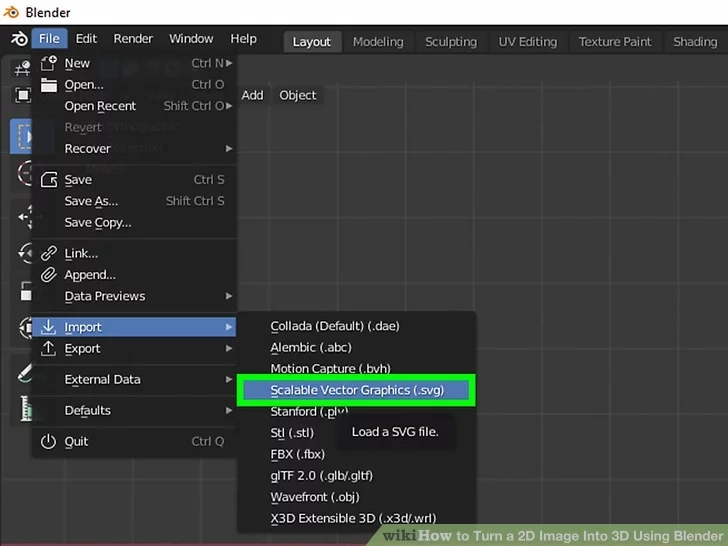Click the Export upload arrow icon
This screenshot has width=728, height=546.
point(48,349)
